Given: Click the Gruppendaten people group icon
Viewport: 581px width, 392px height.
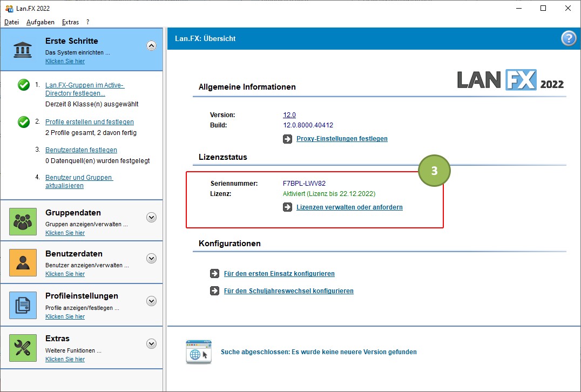Looking at the screenshot, I should [23, 221].
